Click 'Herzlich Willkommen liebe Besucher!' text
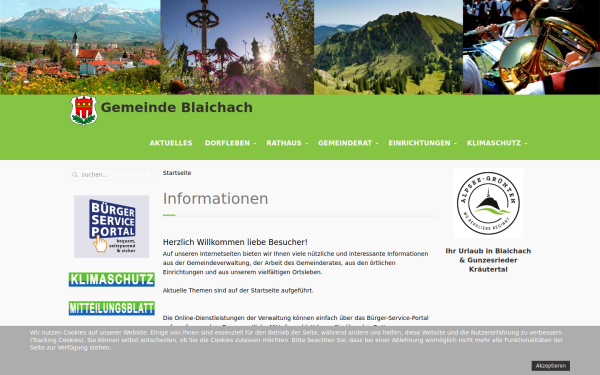Screen dimensions: 600x375 [x=235, y=242]
